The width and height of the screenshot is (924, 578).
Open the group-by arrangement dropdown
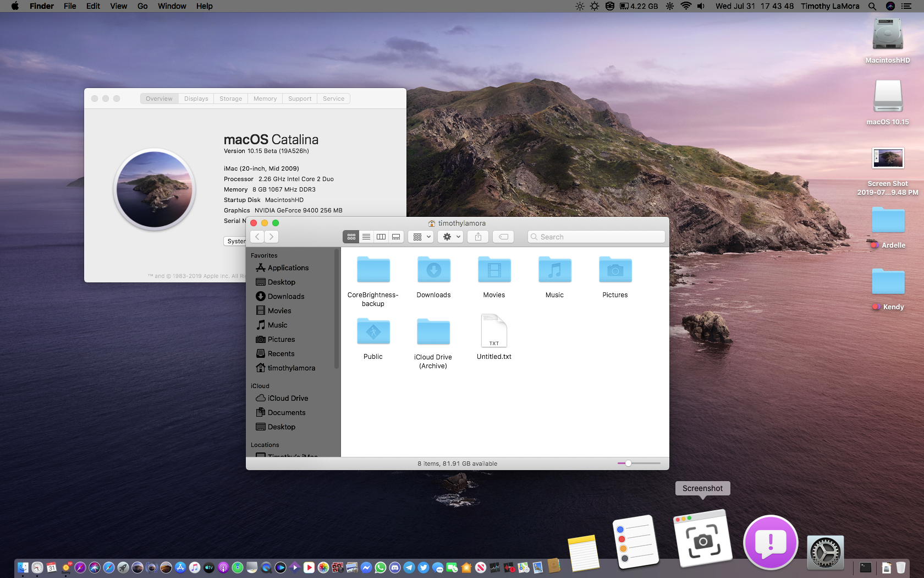(x=421, y=237)
